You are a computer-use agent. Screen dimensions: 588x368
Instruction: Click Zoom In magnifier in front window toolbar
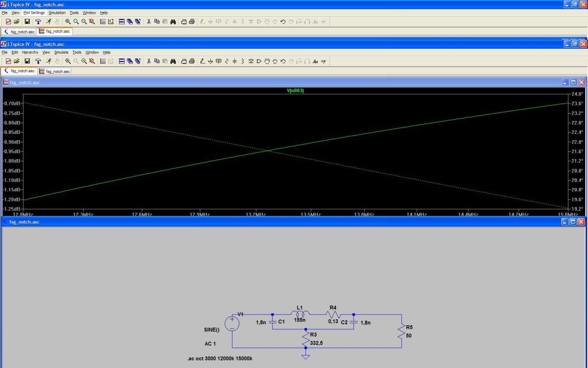click(68, 61)
